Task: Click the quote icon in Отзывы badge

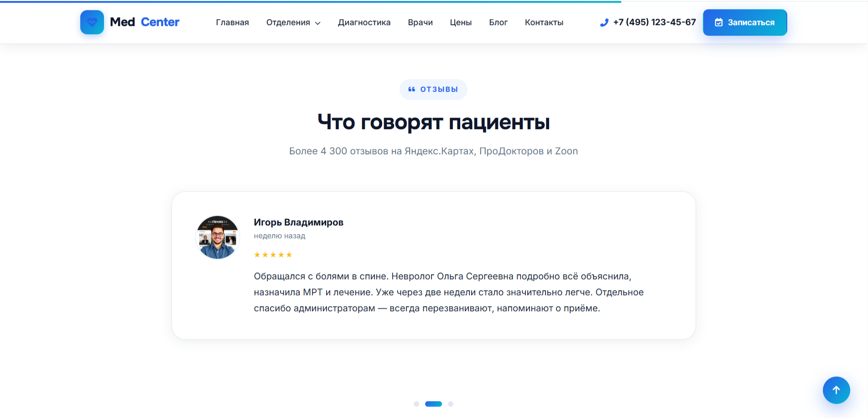Action: (x=411, y=89)
